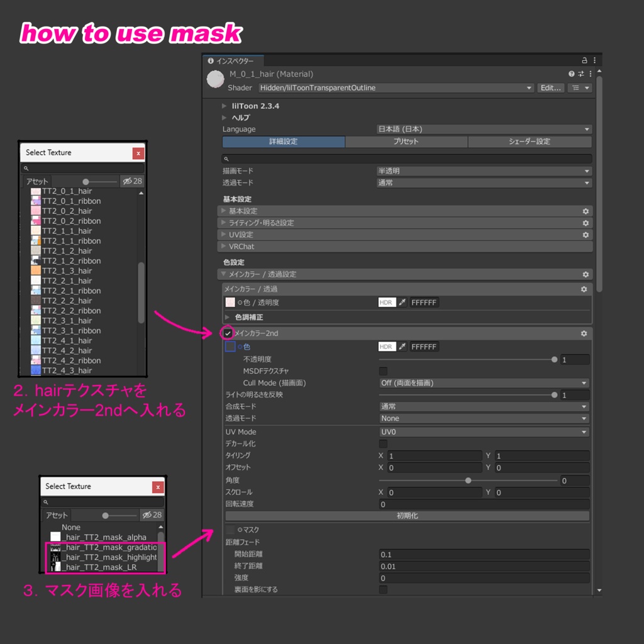Click the 角度 slider handle

468,480
